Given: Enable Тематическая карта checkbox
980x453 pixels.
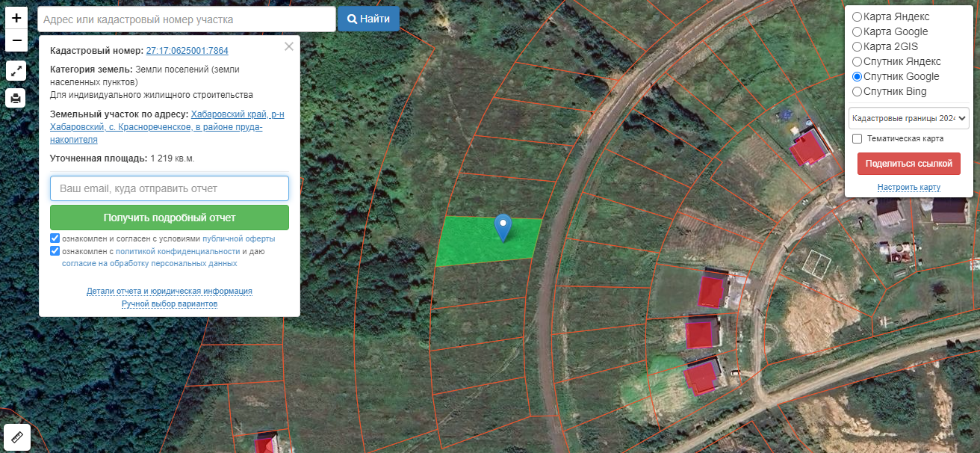Looking at the screenshot, I should [857, 138].
